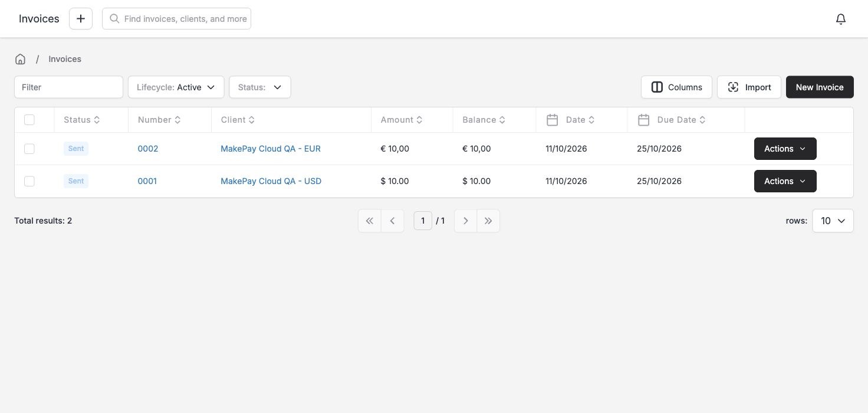Jump to first page double-chevron
The width and height of the screenshot is (868, 413).
(x=370, y=221)
